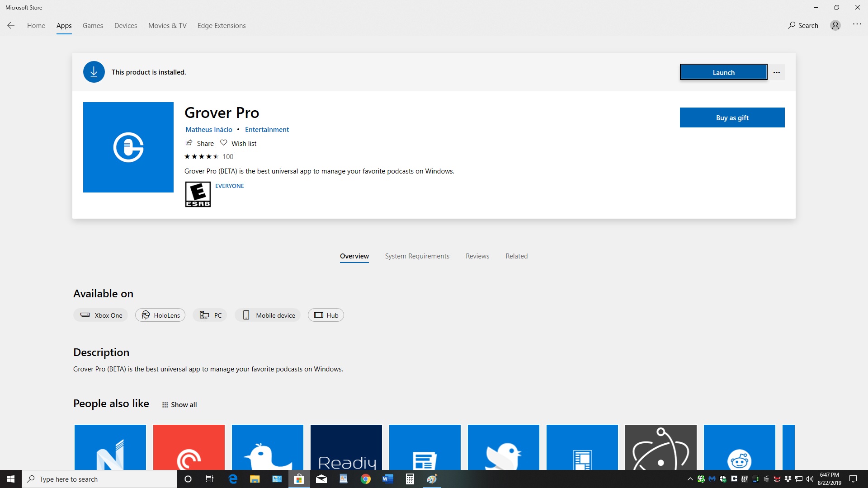Open the Dropbox tray icon
This screenshot has width=868, height=488.
click(788, 479)
